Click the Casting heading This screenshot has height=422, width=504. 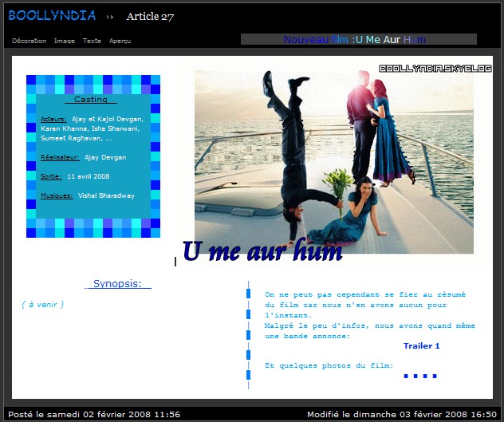tap(91, 100)
